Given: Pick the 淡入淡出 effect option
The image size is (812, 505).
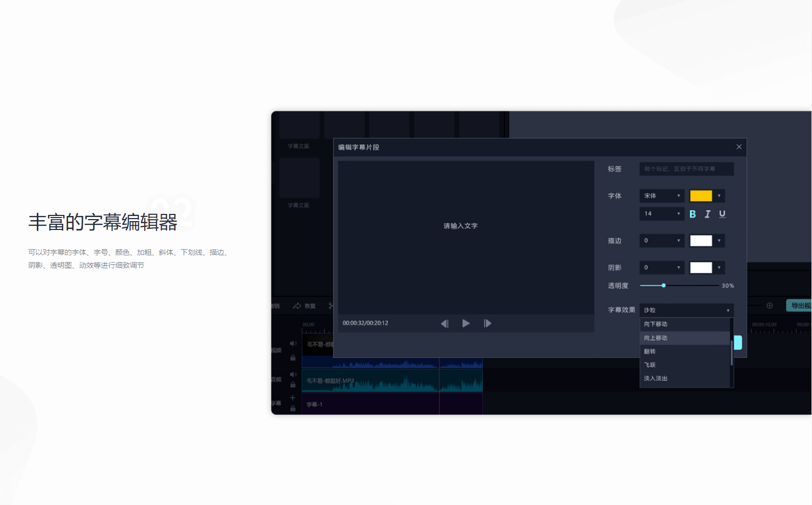Looking at the screenshot, I should point(685,378).
